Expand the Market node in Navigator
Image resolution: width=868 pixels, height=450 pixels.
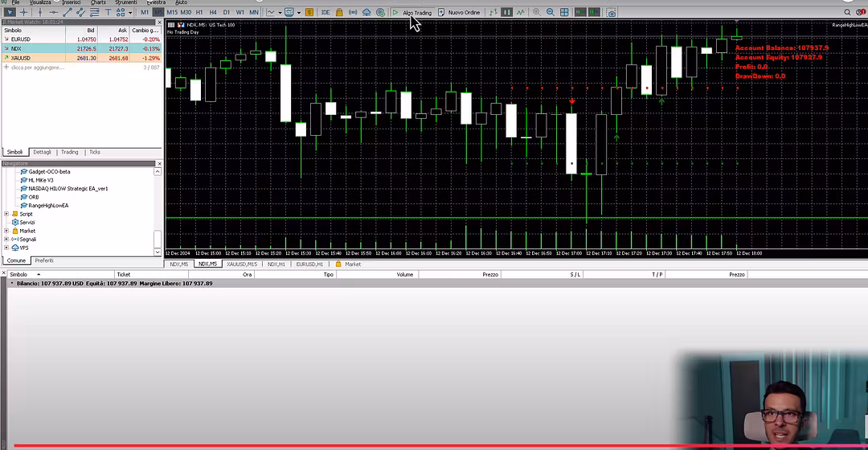(x=6, y=231)
